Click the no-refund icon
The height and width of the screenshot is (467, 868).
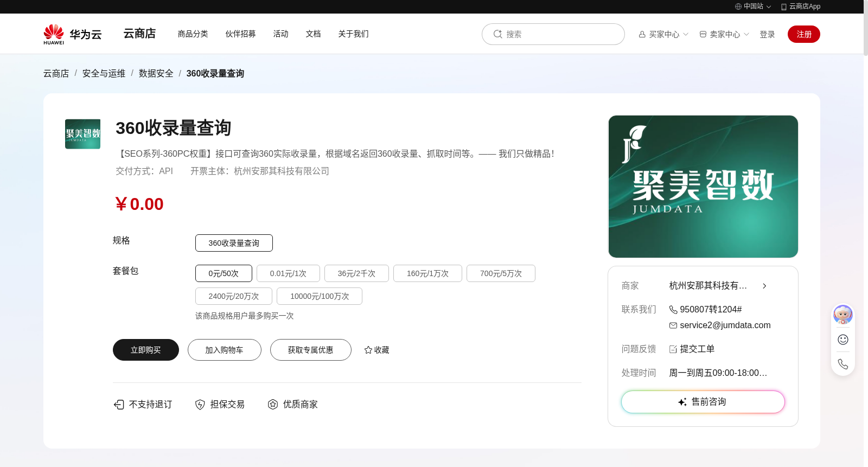pos(119,405)
